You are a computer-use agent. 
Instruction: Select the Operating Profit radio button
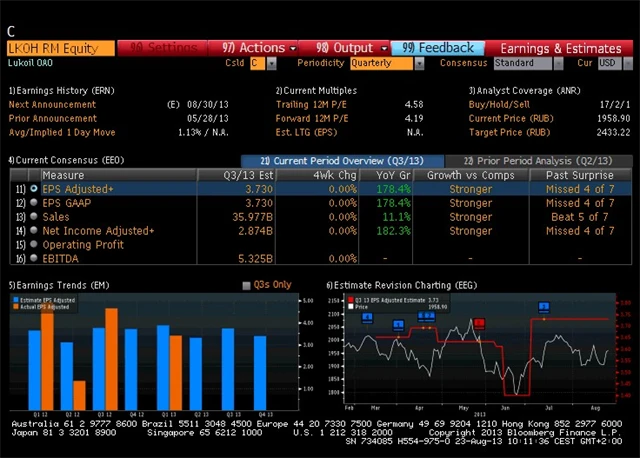[x=34, y=244]
